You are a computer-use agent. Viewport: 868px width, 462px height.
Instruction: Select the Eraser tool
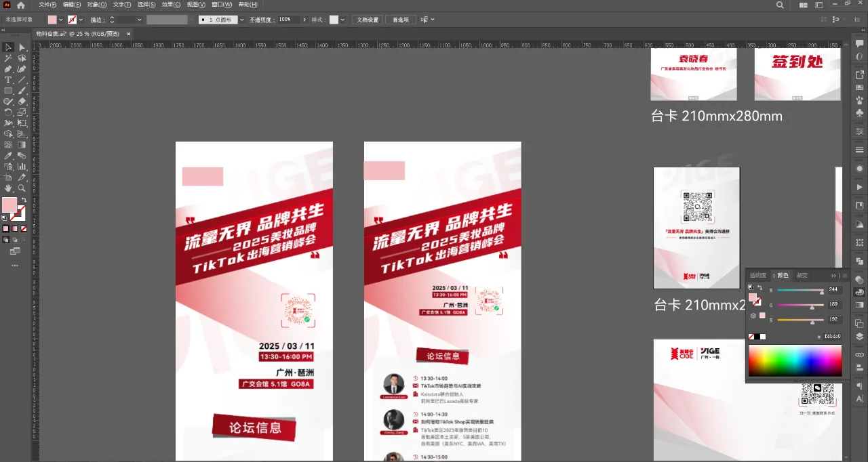(22, 102)
